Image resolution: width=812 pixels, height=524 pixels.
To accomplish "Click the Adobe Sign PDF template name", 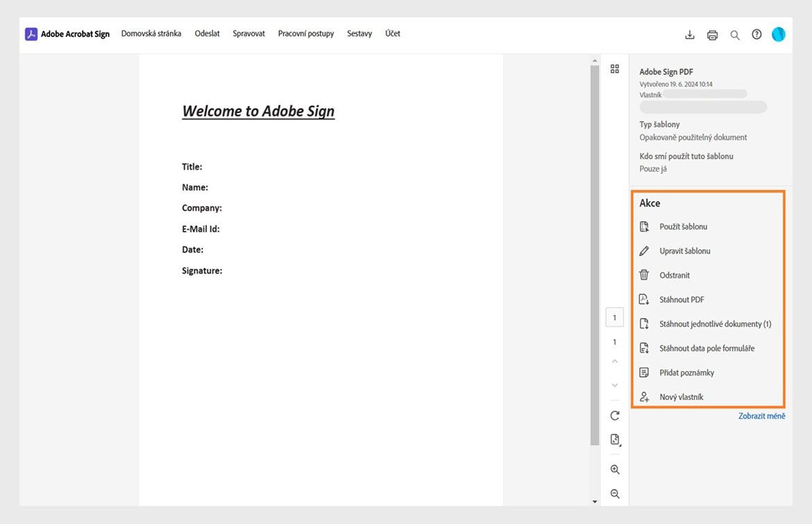I will pos(666,72).
